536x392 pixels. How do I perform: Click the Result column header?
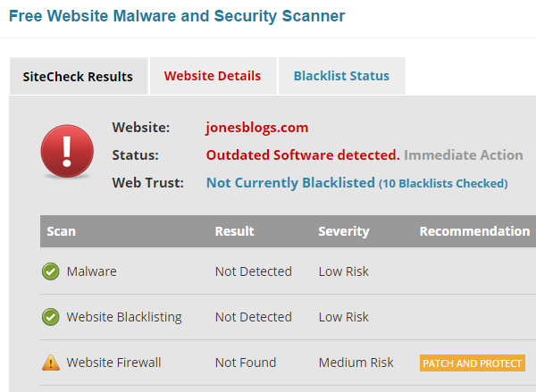point(234,231)
